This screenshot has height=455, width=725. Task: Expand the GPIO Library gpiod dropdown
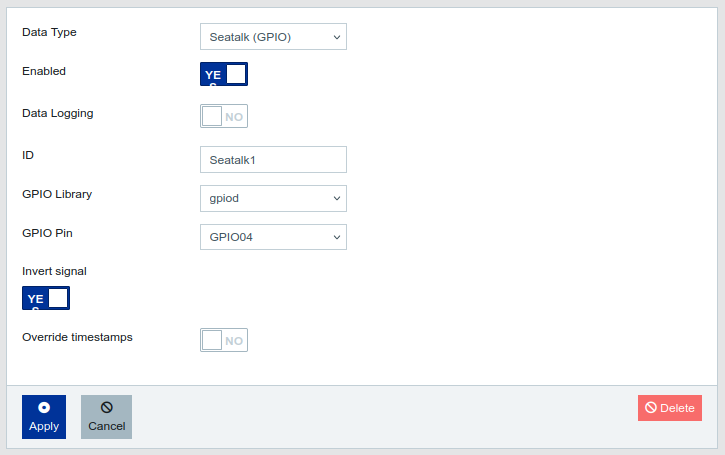click(x=273, y=198)
